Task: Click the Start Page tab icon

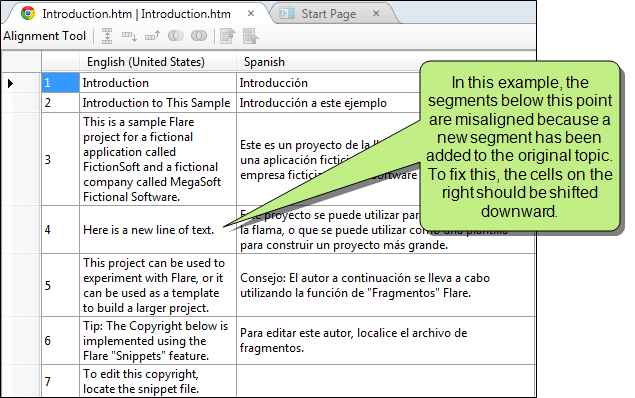Action: point(287,14)
